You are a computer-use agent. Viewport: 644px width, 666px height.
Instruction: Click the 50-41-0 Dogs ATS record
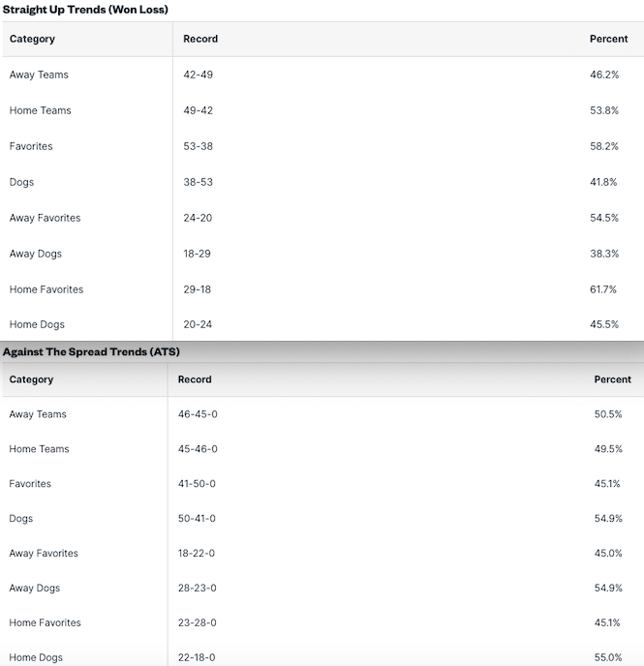(197, 519)
